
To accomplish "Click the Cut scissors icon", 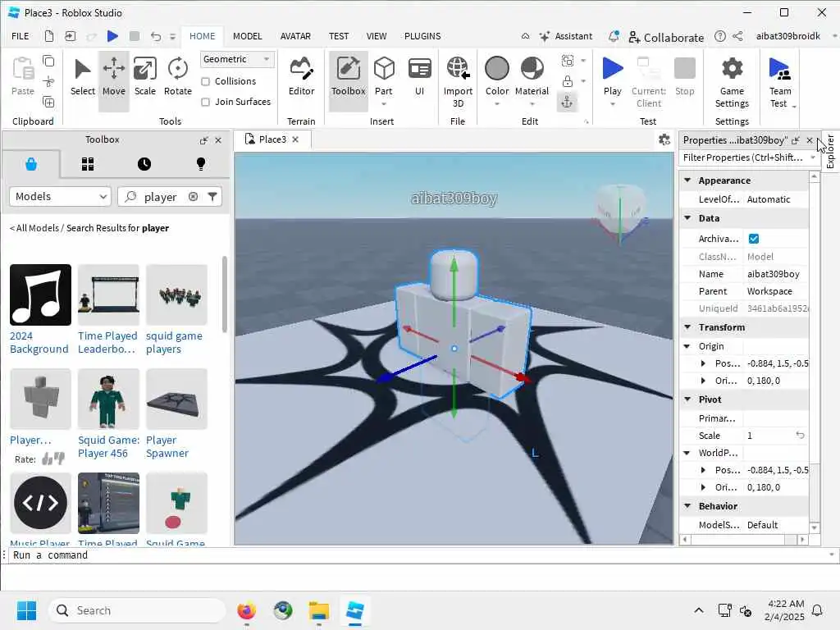I will click(48, 81).
